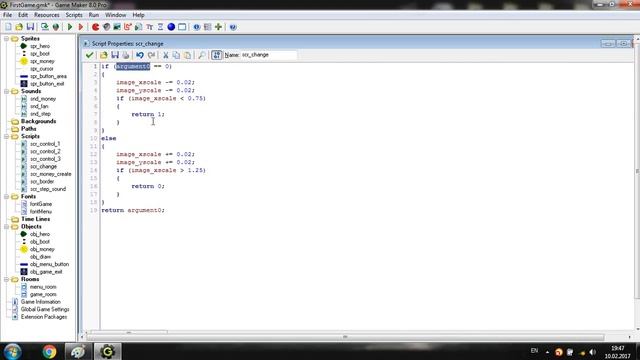
Task: Cut the selected text with the scissors icon
Action: click(166, 55)
